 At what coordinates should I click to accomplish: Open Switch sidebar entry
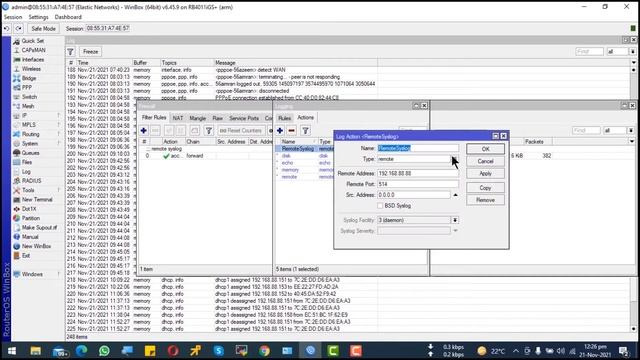click(x=29, y=97)
